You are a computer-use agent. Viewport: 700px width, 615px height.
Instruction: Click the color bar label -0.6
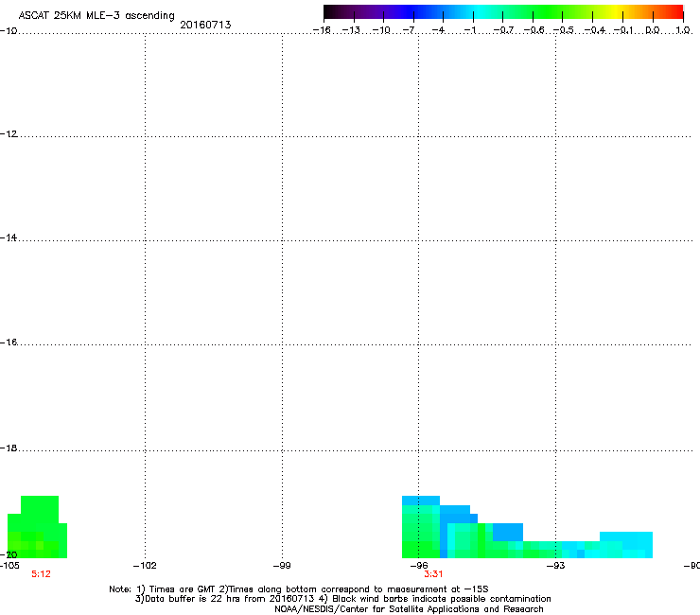(x=534, y=30)
